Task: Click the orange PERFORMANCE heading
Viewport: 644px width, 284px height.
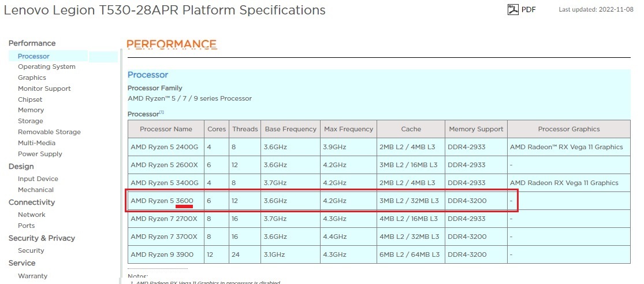Action: click(172, 44)
